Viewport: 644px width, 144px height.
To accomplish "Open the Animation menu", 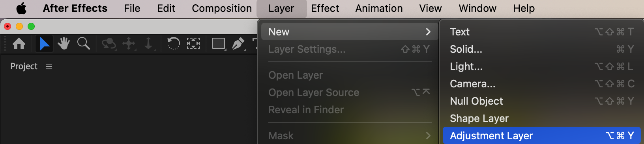I will click(x=379, y=8).
